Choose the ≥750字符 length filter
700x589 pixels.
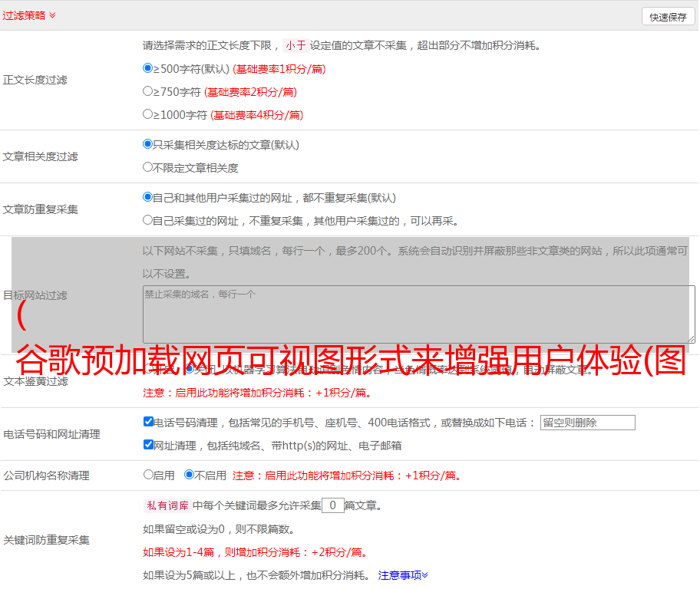click(148, 91)
